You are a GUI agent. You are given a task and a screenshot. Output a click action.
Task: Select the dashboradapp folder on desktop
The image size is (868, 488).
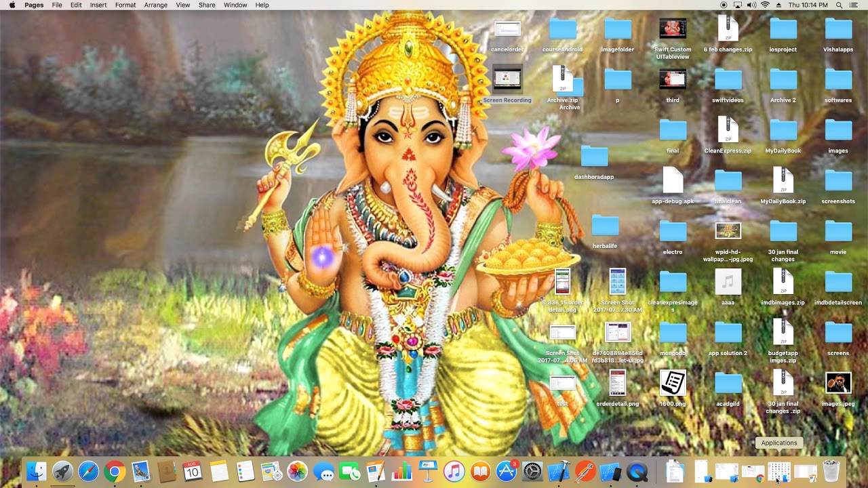click(x=594, y=163)
